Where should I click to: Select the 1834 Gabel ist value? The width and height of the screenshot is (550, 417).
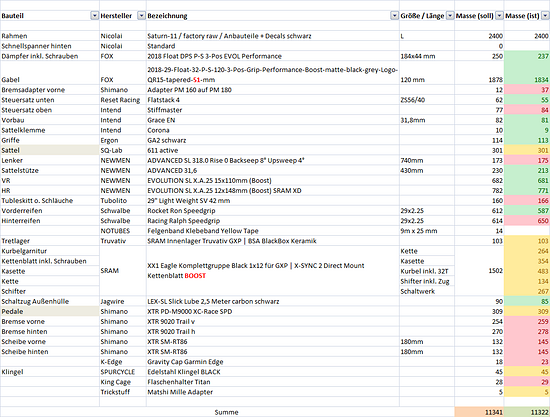527,73
